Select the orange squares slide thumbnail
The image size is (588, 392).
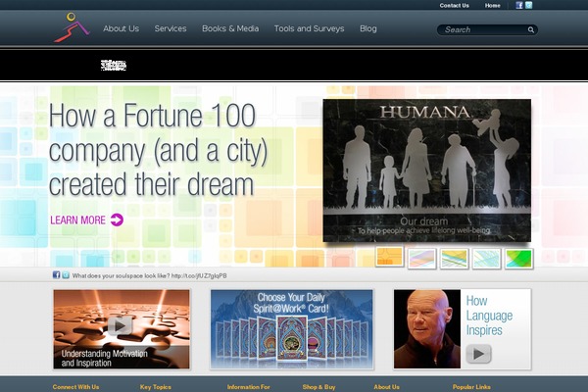pyautogui.click(x=389, y=257)
